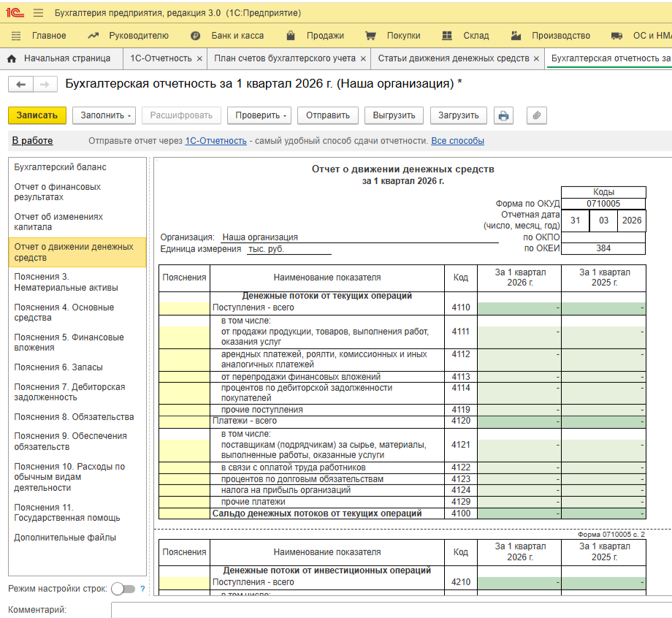The height and width of the screenshot is (618, 672).
Task: Click the print icon in toolbar
Action: [503, 115]
